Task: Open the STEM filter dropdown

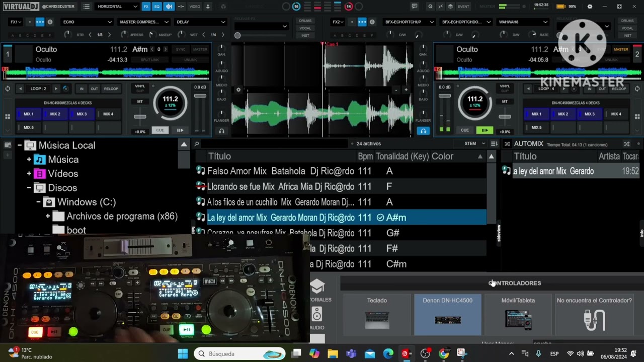Action: 474,144
